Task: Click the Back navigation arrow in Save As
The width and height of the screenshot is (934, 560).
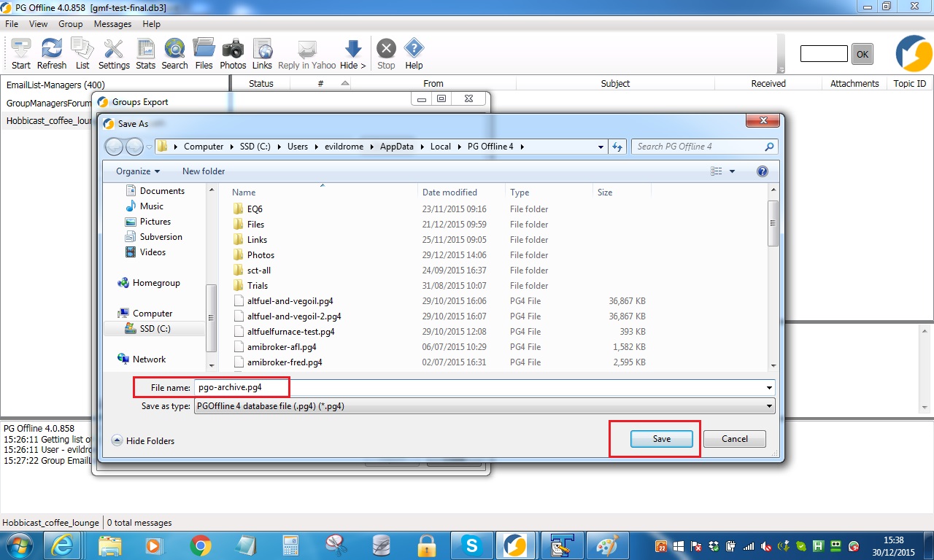Action: (115, 147)
